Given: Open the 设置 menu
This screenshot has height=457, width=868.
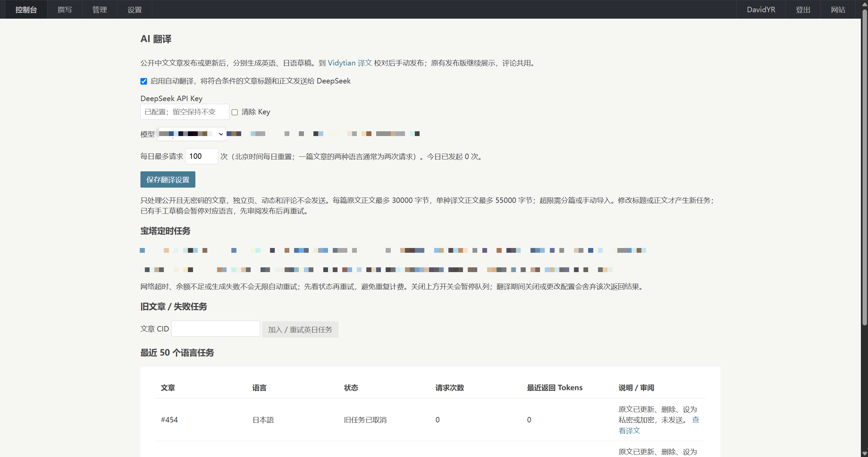Looking at the screenshot, I should (x=134, y=9).
